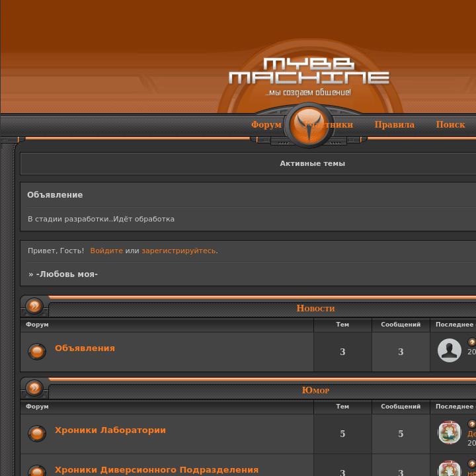Click the slogan '...мы создаем общение!'

pyautogui.click(x=308, y=93)
